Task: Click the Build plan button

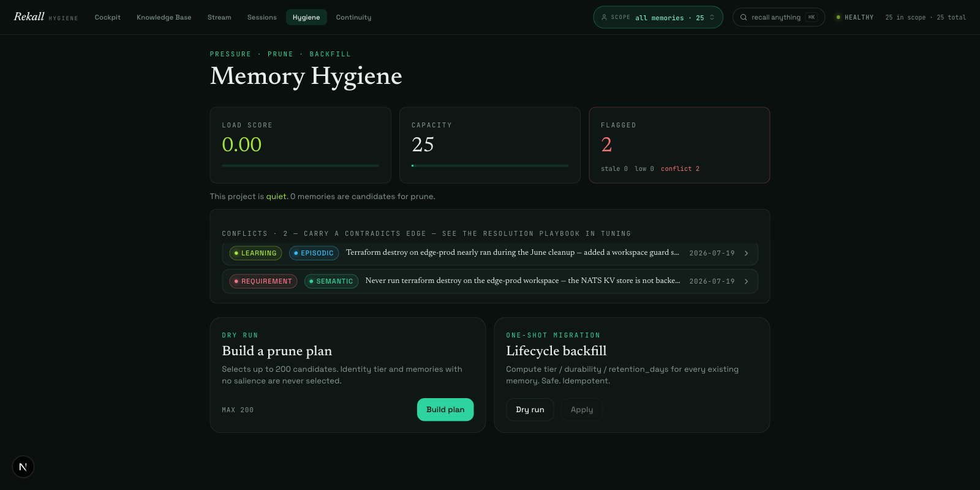Action: [x=445, y=410]
